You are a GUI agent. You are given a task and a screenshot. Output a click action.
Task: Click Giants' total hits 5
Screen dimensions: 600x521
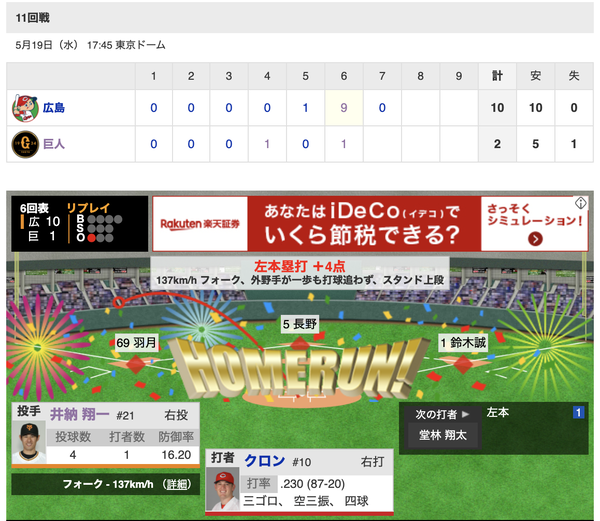535,144
